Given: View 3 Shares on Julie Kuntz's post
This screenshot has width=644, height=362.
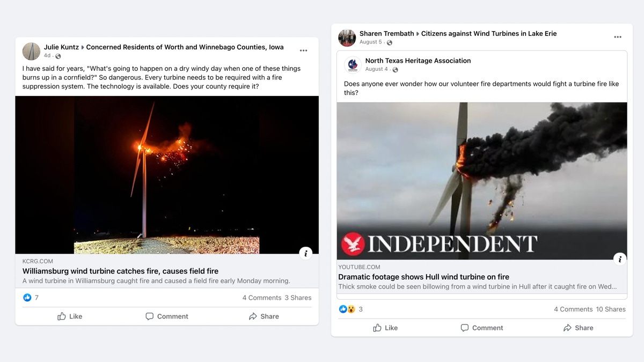Looking at the screenshot, I should [298, 298].
